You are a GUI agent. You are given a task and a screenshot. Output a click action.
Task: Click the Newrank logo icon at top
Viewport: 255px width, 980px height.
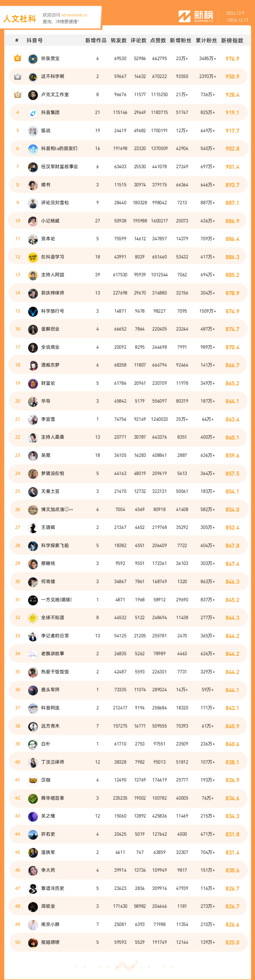click(x=184, y=16)
